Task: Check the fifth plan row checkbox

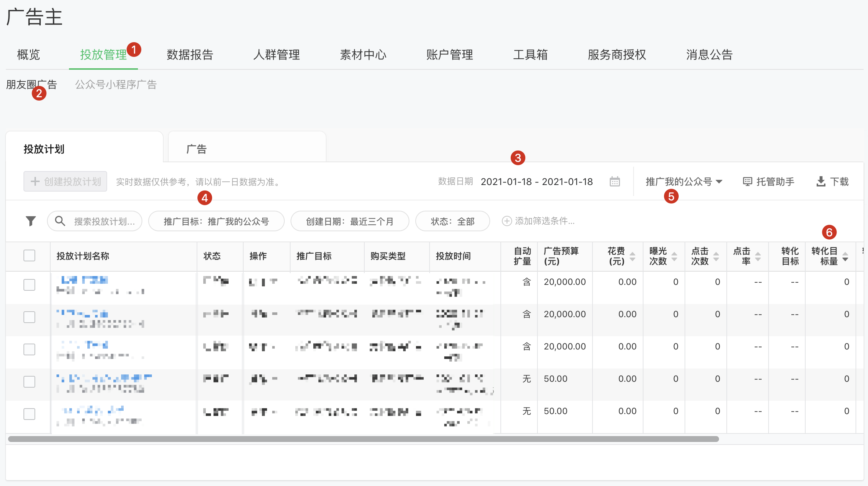Action: tap(29, 414)
